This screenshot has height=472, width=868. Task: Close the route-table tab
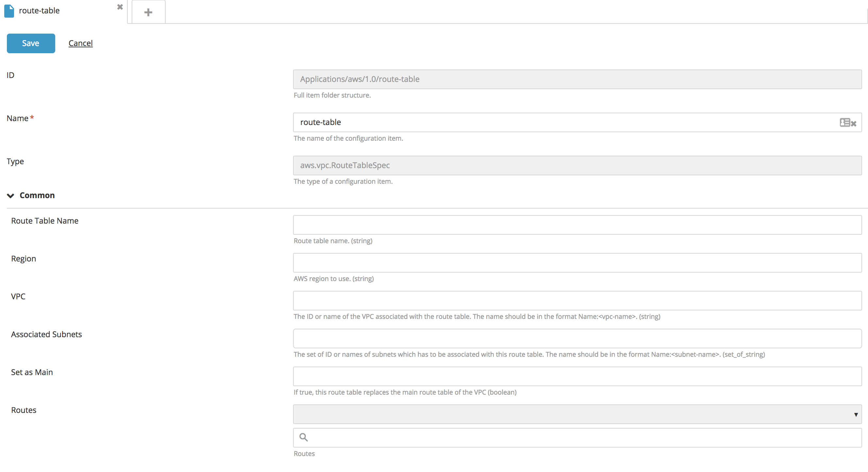(x=120, y=7)
